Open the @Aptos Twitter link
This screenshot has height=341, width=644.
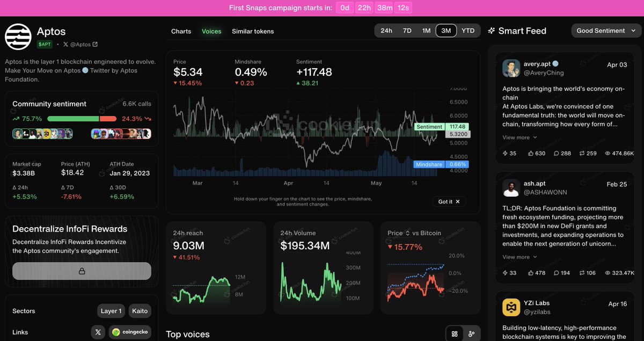click(80, 45)
